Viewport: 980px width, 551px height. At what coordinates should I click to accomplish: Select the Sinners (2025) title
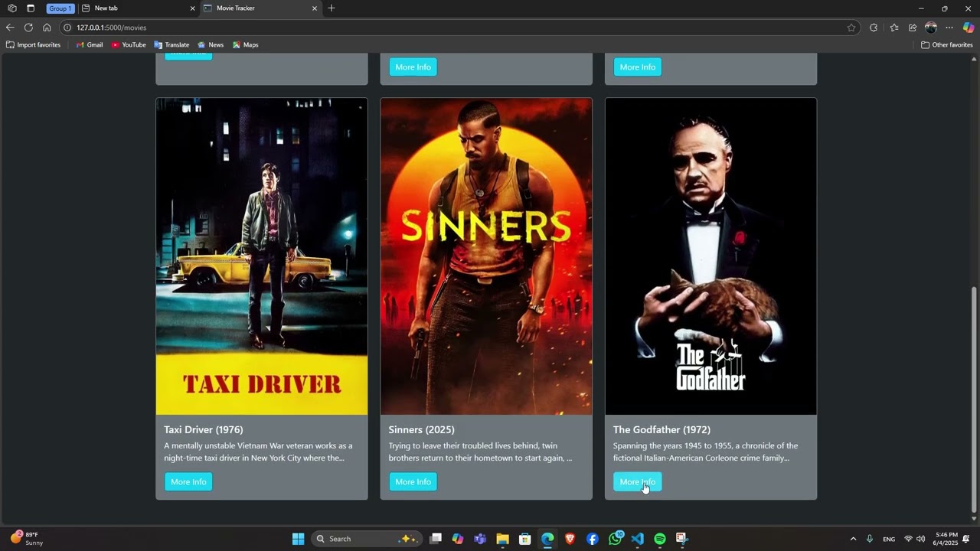coord(421,430)
